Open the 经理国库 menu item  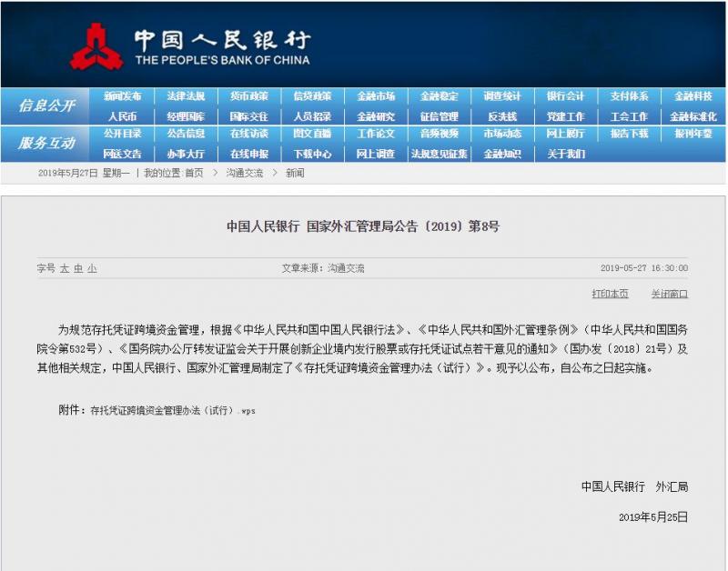click(186, 116)
